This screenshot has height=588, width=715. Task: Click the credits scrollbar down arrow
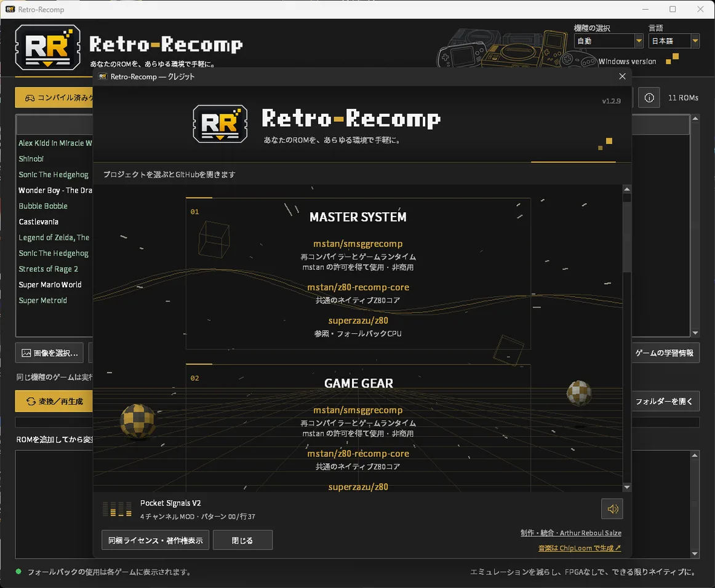(627, 487)
